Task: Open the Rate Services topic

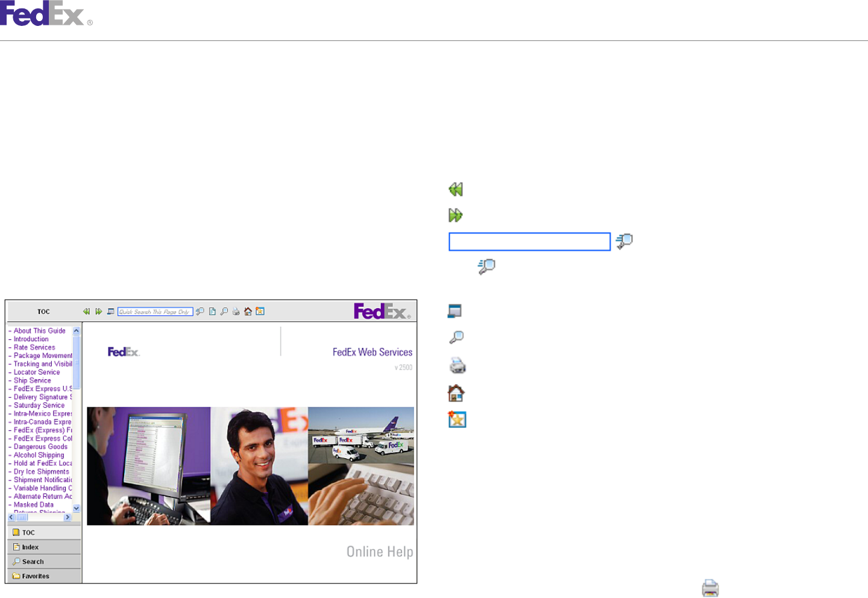Action: click(34, 348)
